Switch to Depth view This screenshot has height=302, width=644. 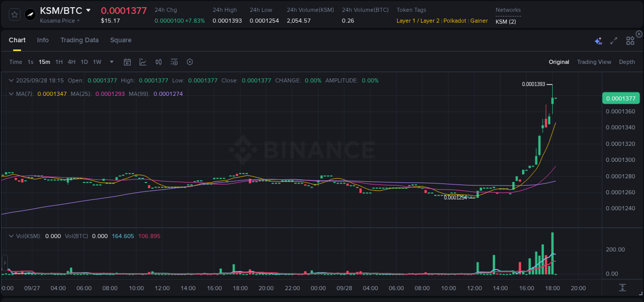tap(627, 62)
